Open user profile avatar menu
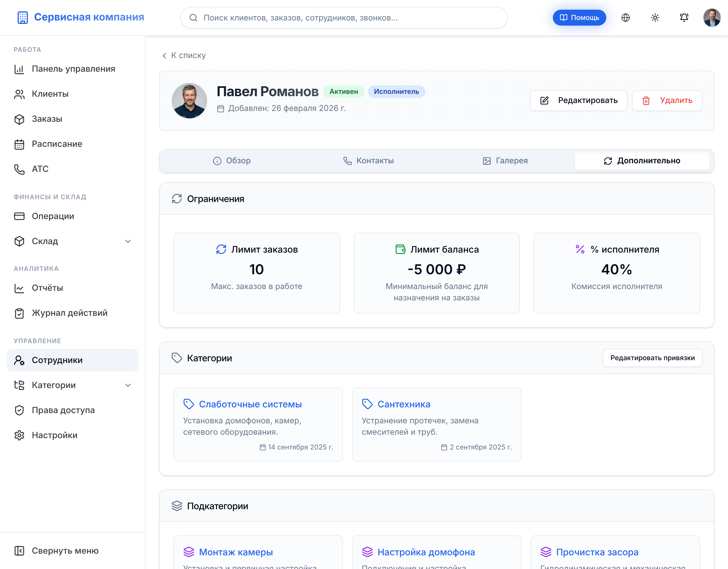Screen dimensions: 728x569 coord(712,18)
